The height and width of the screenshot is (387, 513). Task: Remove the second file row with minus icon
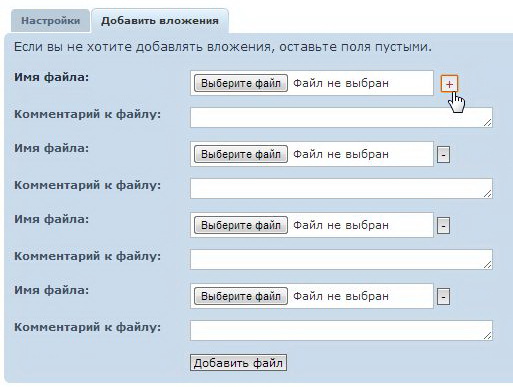tap(443, 155)
